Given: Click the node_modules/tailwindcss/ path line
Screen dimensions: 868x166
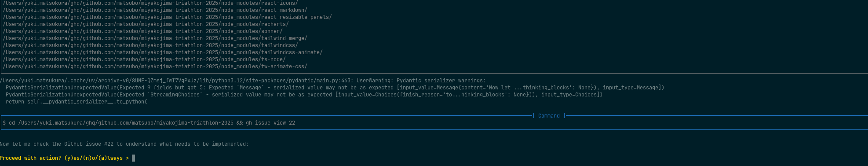Looking at the screenshot, I should click(150, 45).
